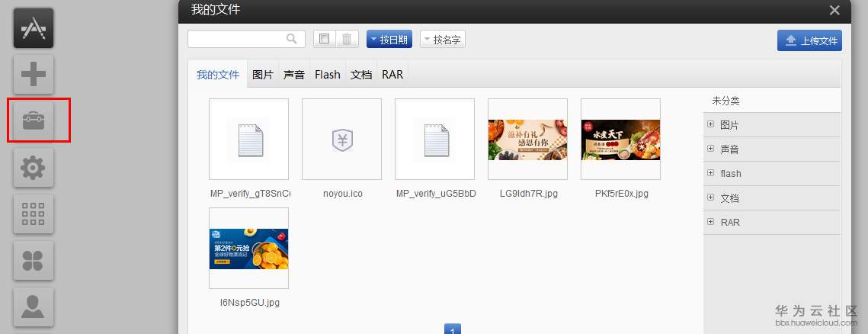Click the LG9Idh7R.jpg file name

tap(529, 194)
